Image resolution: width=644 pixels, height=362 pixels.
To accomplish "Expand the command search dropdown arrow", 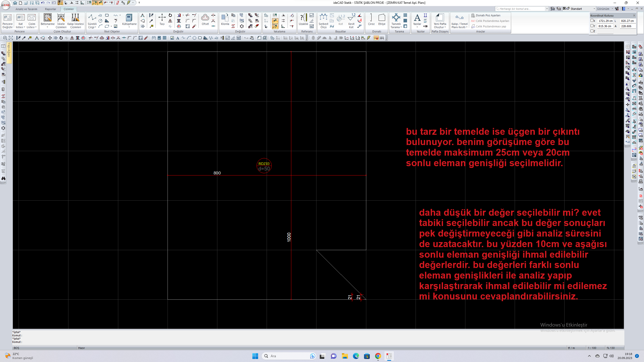I will point(547,9).
